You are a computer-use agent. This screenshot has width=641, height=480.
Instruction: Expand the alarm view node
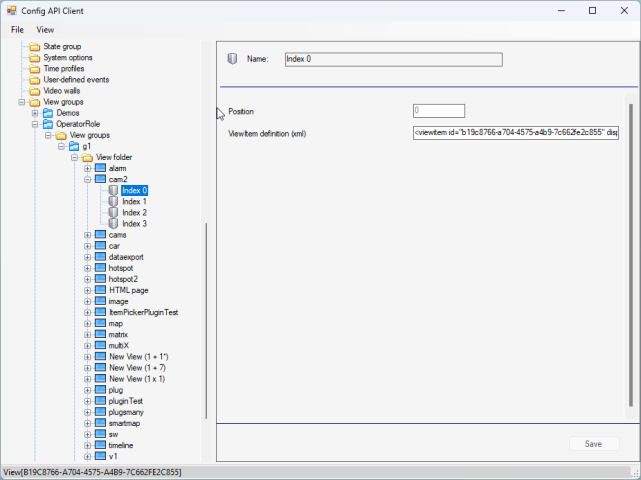(x=87, y=168)
